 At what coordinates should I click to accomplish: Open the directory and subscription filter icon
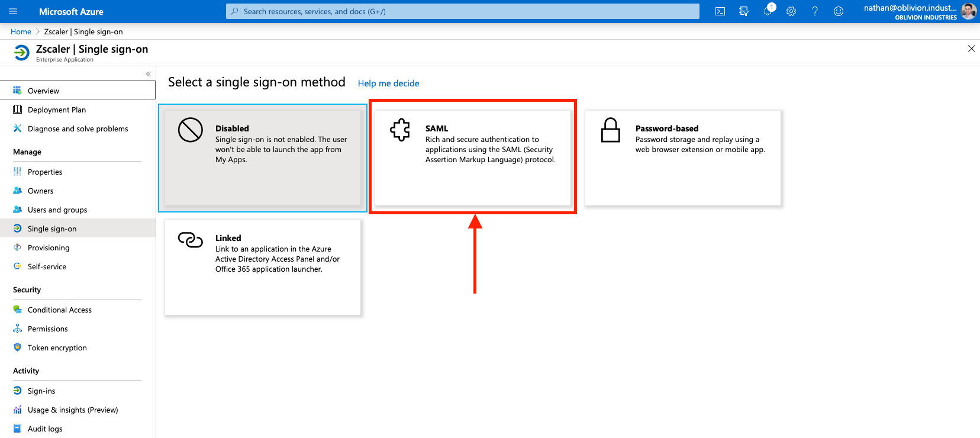(744, 11)
